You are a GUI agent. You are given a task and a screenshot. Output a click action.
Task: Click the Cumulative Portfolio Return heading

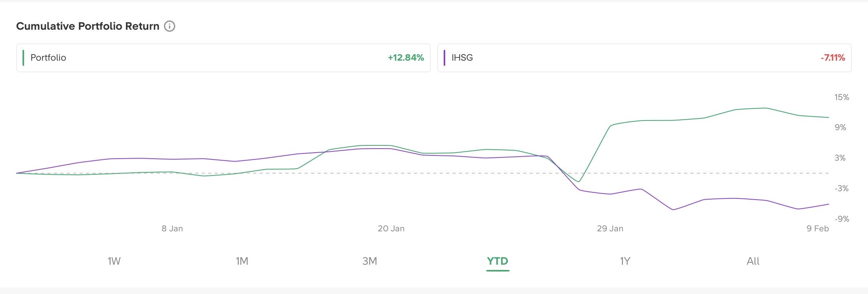coord(88,27)
